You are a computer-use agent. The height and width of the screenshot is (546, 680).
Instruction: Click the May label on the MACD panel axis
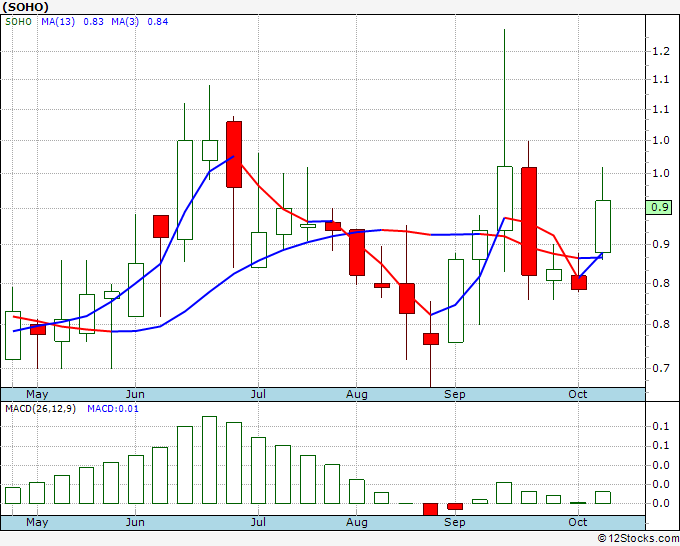tap(37, 522)
